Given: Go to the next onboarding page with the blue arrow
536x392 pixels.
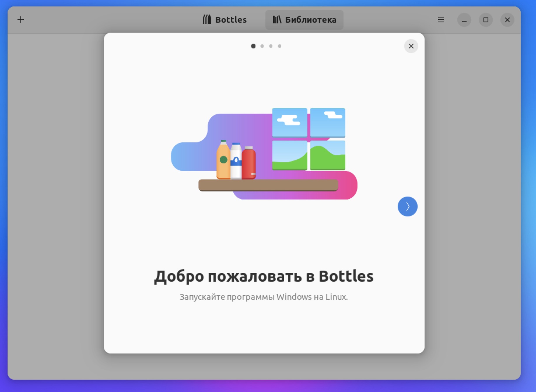Looking at the screenshot, I should [x=407, y=206].
